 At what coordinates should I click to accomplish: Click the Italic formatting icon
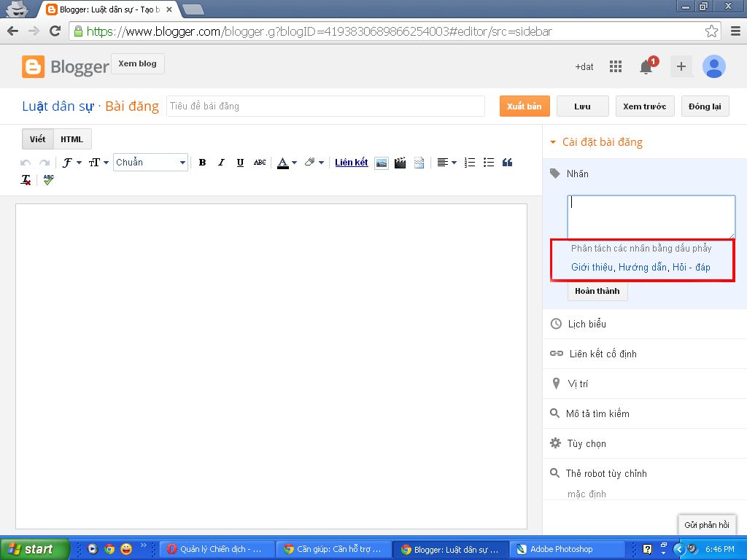click(221, 163)
